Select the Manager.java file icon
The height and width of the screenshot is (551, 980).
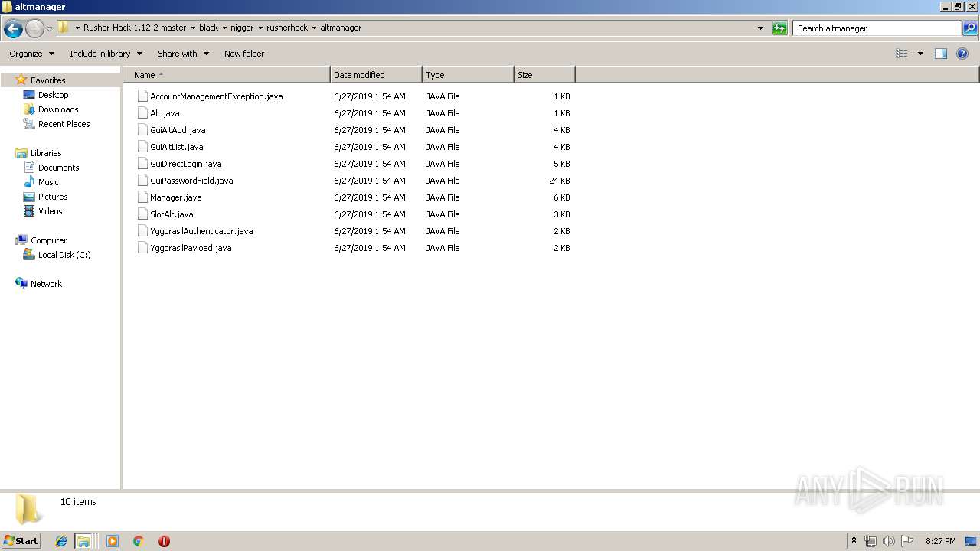click(x=142, y=197)
